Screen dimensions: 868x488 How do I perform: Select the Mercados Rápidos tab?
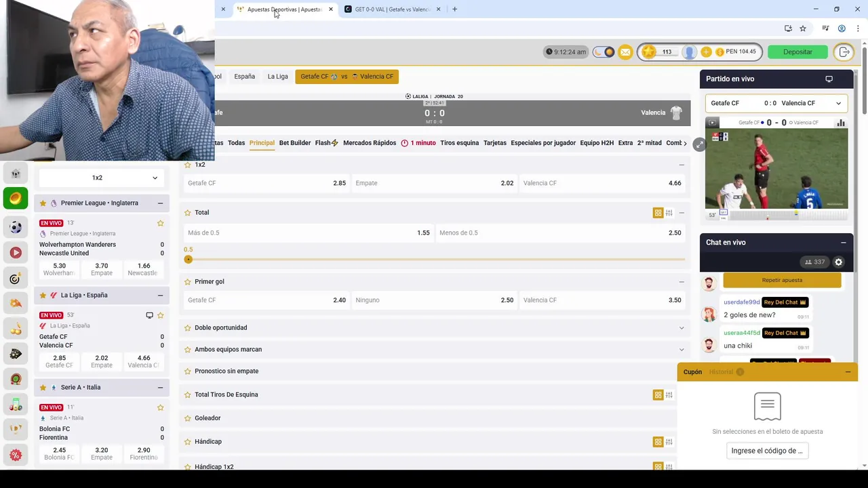coord(370,143)
